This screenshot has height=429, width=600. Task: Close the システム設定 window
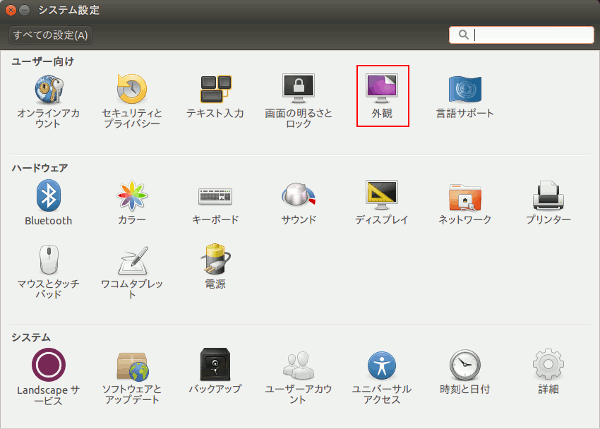pos(11,10)
